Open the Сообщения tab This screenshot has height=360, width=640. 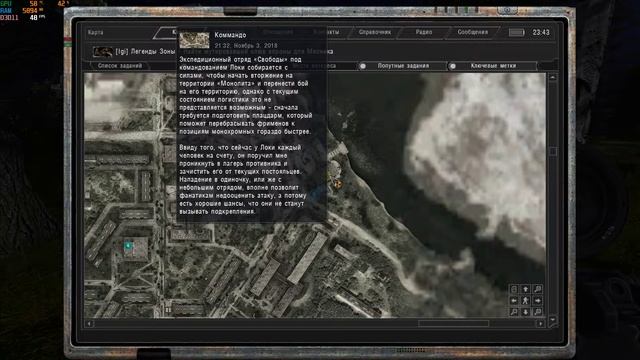point(472,32)
